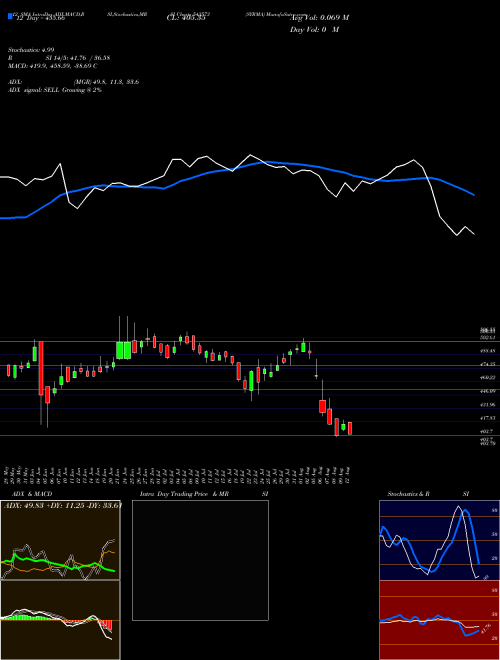Click the 'SI 14/3: 41.76 / 36.58' reading
The width and height of the screenshot is (500, 660).
[x=78, y=58]
